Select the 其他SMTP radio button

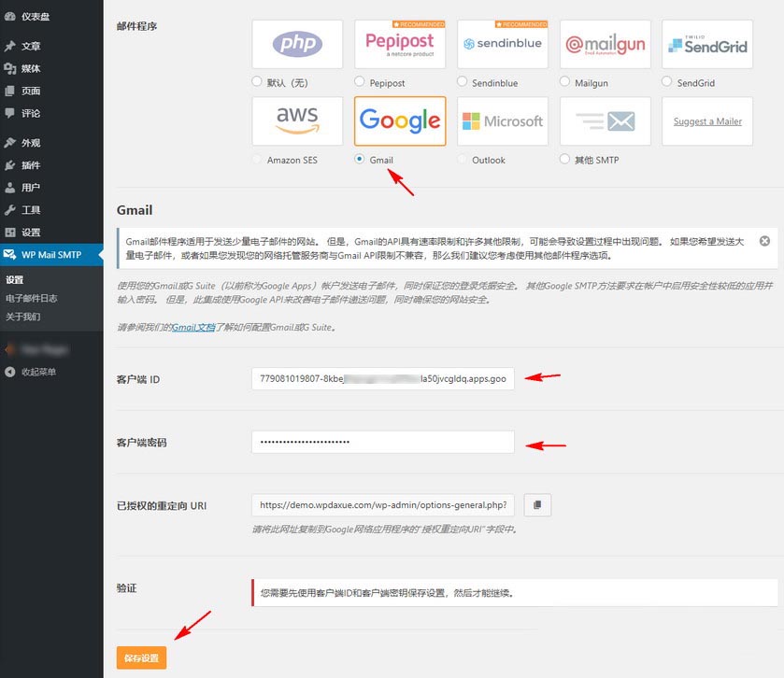coord(565,159)
